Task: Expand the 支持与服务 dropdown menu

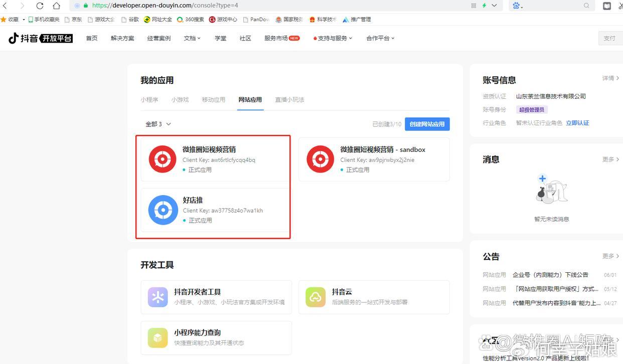Action: pyautogui.click(x=333, y=38)
